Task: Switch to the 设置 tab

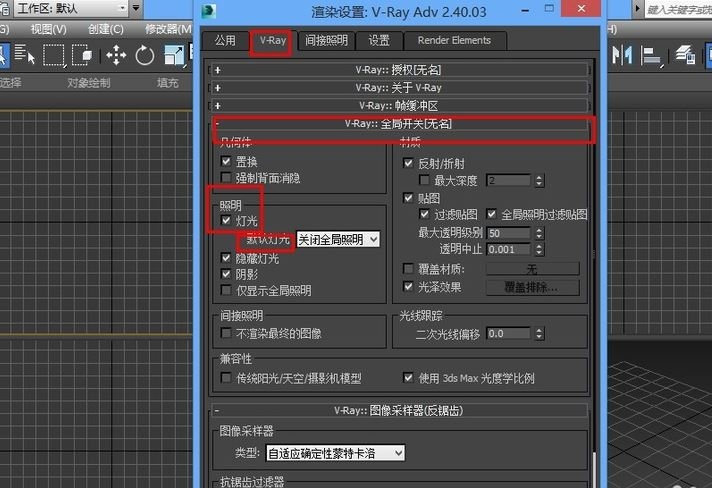Action: tap(379, 41)
